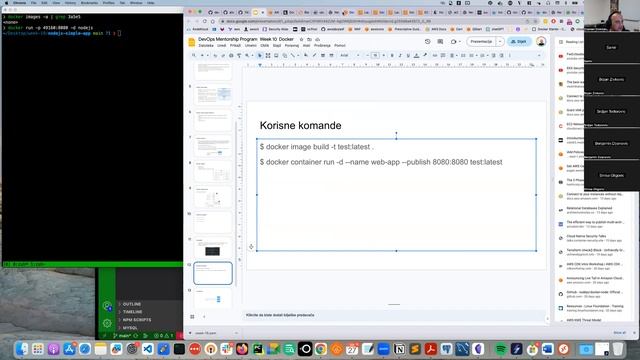The image size is (640, 360).
Task: Switch to grid view icon below filmstrip
Action: click(192, 316)
